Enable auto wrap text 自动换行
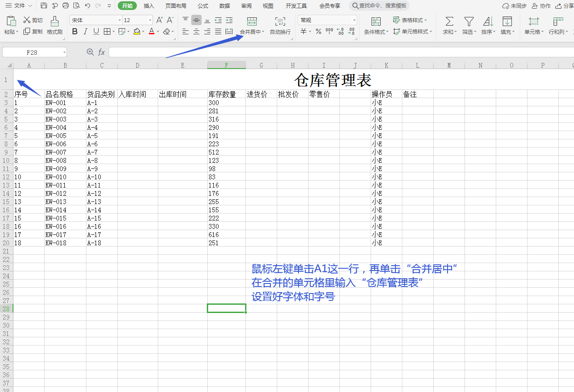The width and height of the screenshot is (574, 392). (x=280, y=26)
